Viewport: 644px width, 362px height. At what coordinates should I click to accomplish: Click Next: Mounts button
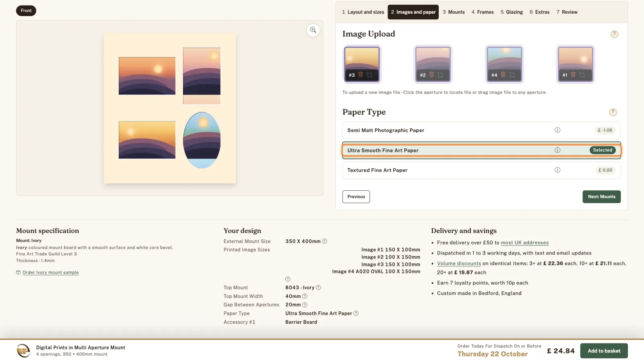[x=602, y=197]
